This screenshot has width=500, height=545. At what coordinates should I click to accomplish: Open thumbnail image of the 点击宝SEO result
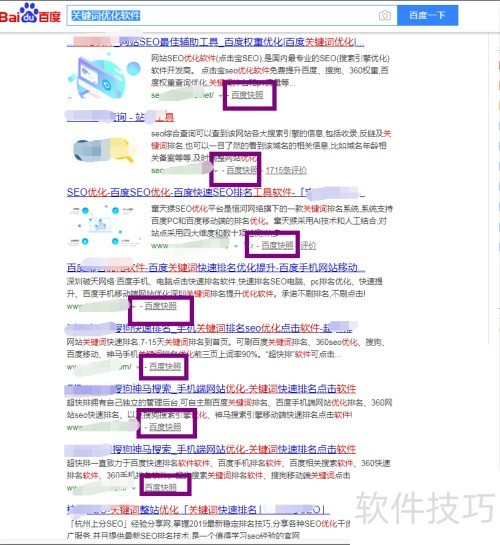pyautogui.click(x=104, y=75)
